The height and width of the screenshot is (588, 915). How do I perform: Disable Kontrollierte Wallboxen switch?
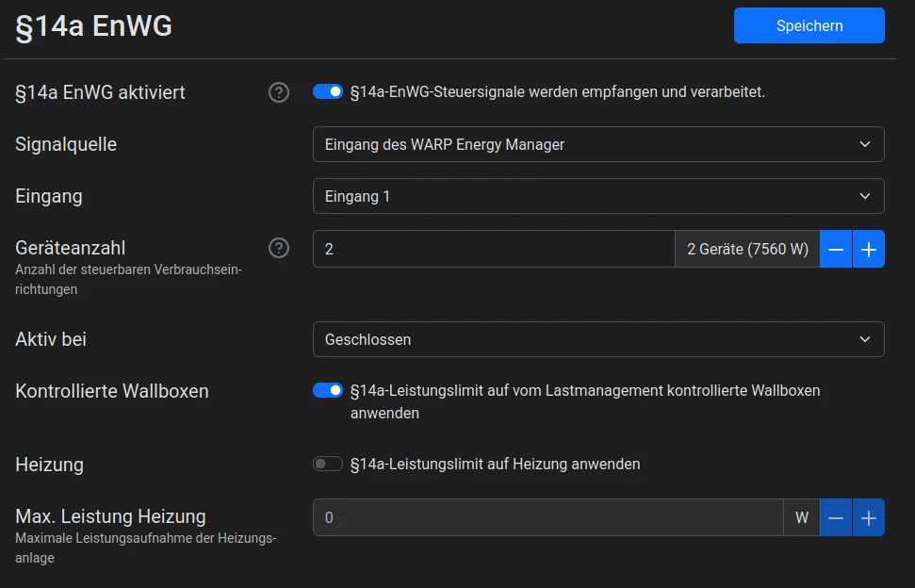pyautogui.click(x=327, y=390)
